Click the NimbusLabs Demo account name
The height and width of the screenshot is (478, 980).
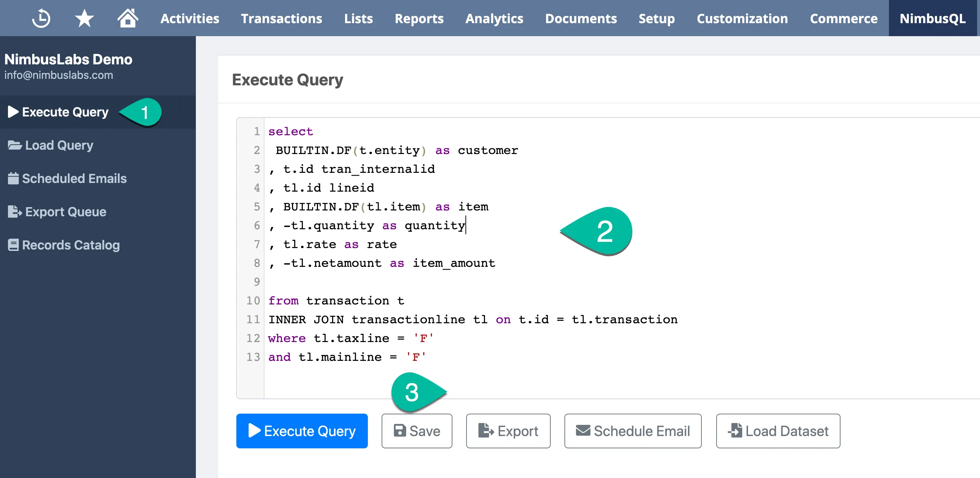68,59
